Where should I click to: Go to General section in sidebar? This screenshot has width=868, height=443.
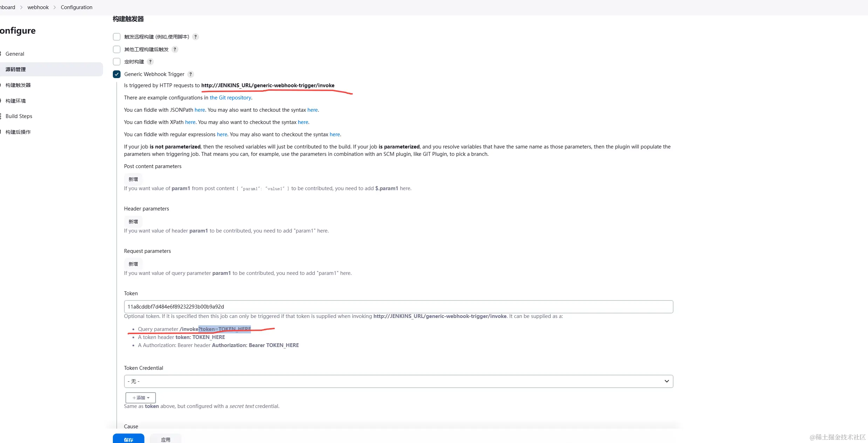pyautogui.click(x=15, y=54)
